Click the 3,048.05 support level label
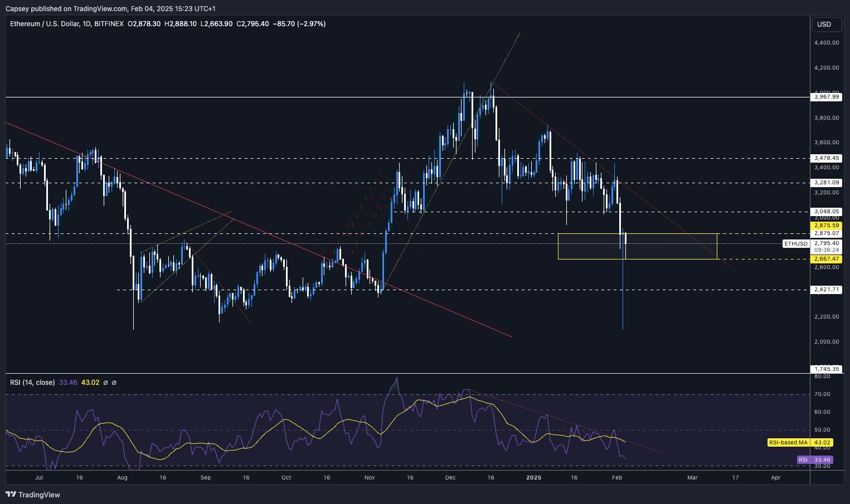The width and height of the screenshot is (850, 504). click(x=827, y=212)
